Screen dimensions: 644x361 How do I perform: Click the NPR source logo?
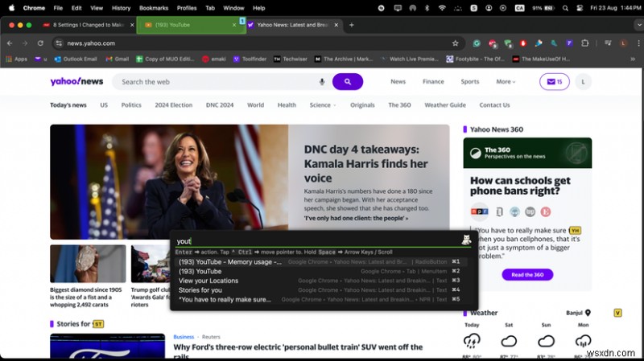(x=479, y=211)
